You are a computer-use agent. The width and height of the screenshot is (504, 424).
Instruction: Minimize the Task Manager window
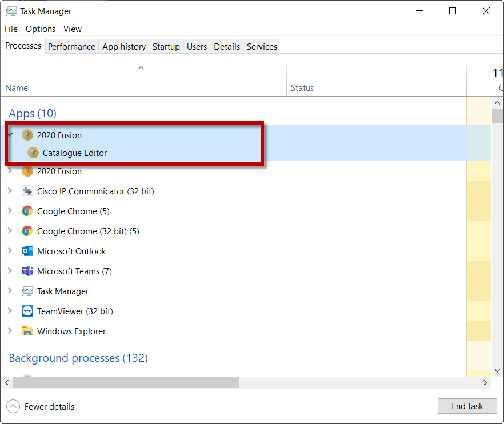click(x=419, y=11)
